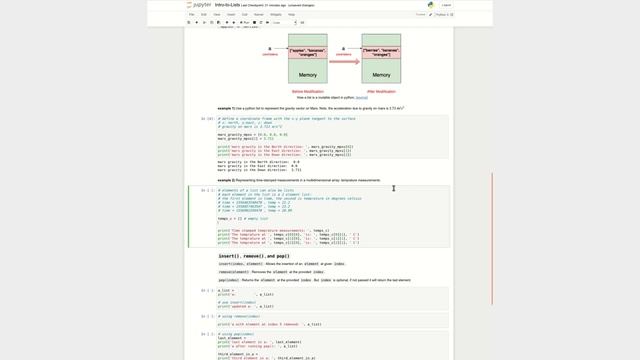Screen dimensions: 640x360
Task: Rename the Intro-to-Lists notebook title
Action: pos(227,5)
